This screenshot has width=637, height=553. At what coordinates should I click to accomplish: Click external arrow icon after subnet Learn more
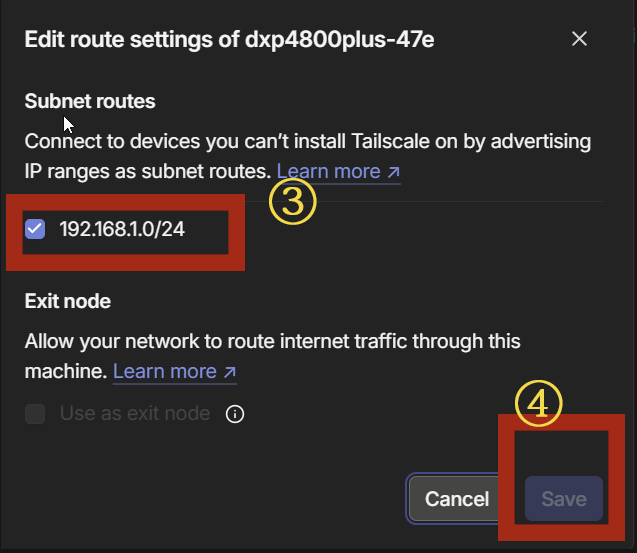pos(393,172)
